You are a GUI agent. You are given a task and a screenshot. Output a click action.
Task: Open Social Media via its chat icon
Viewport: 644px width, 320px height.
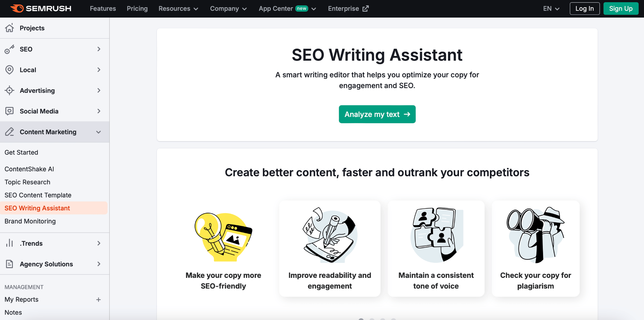coord(10,111)
